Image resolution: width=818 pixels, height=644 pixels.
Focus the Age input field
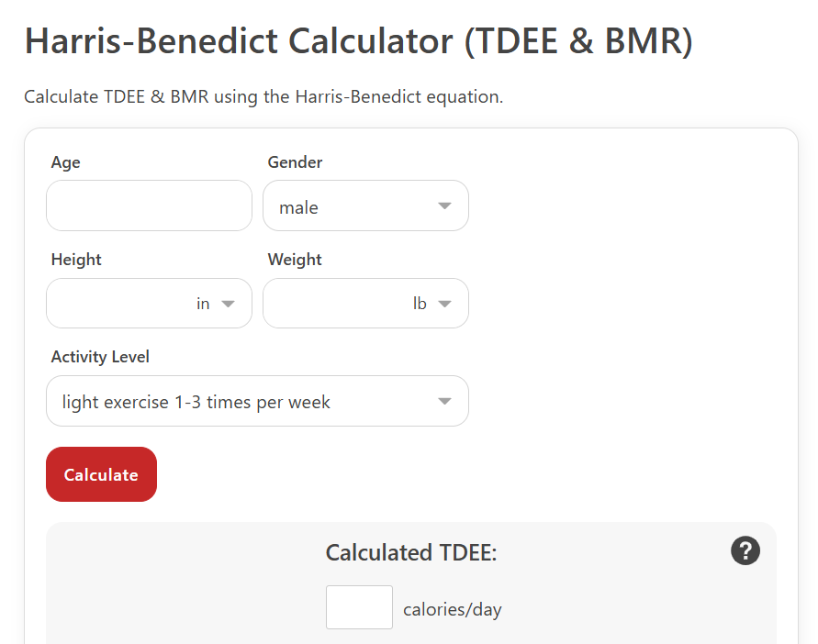[x=150, y=206]
